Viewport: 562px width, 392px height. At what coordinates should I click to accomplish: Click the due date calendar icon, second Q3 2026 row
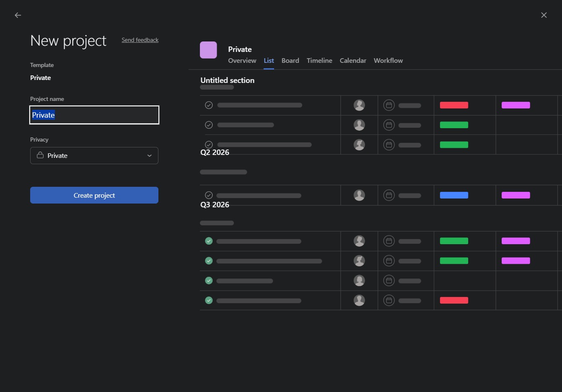pyautogui.click(x=389, y=260)
